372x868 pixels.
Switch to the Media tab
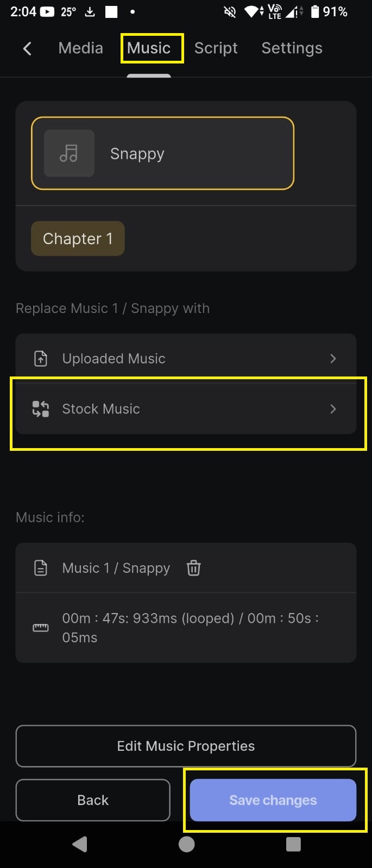(80, 48)
